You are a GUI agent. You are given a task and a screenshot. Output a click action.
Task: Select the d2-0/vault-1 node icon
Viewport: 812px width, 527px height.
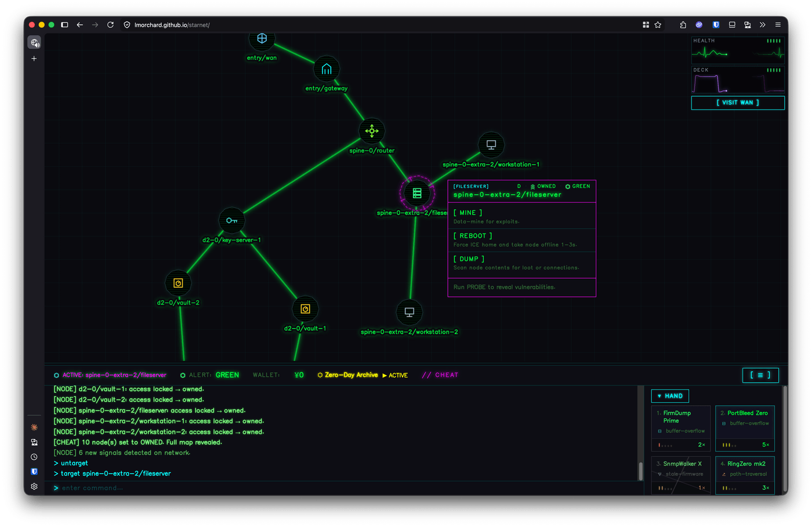[x=305, y=309]
